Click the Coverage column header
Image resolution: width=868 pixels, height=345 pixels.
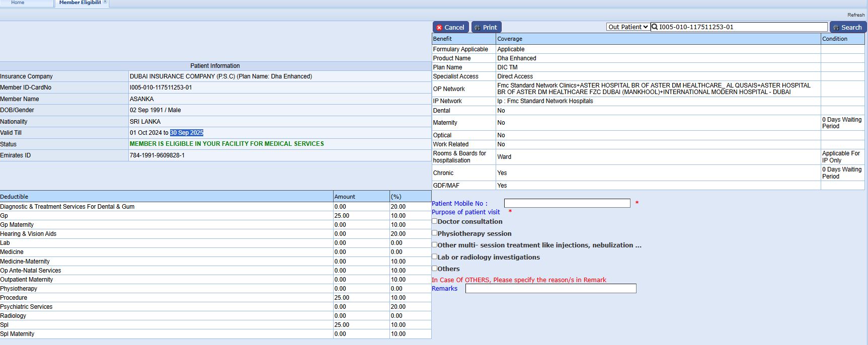[x=510, y=39]
